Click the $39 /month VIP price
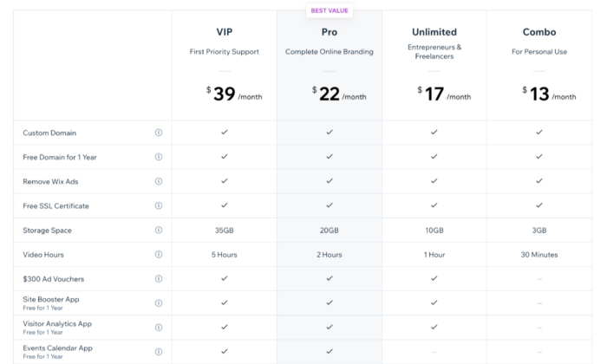The height and width of the screenshot is (364, 607). 234,94
